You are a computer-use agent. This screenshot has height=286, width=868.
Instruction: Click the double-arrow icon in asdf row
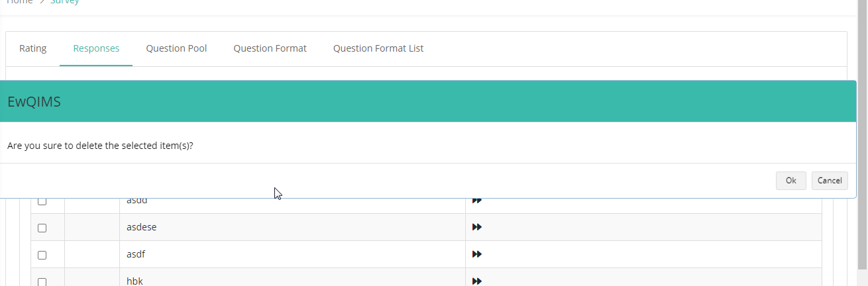476,254
